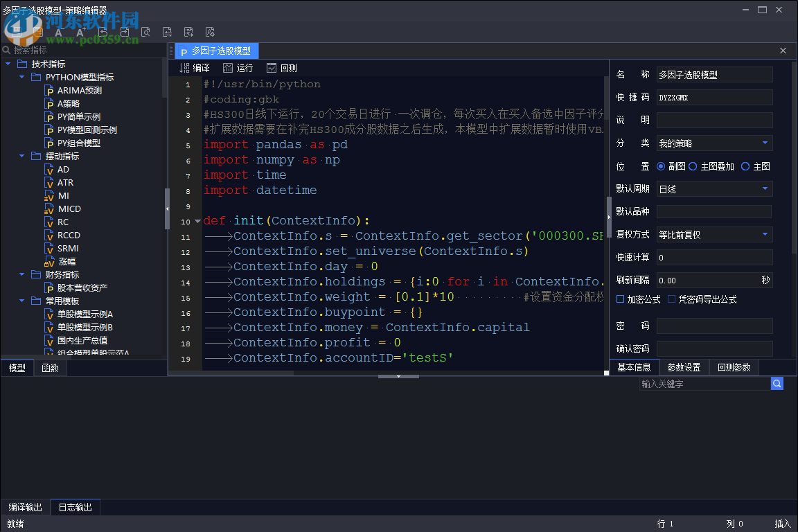The height and width of the screenshot is (532, 798).
Task: Run the strategy with 运行 button
Action: click(238, 68)
